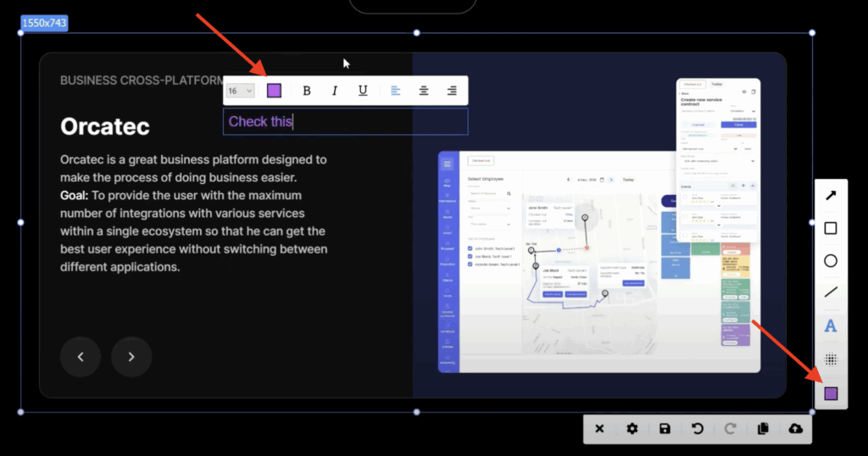Viewport: 868px width, 456px height.
Task: Select the Text annotation tool
Action: 831,326
